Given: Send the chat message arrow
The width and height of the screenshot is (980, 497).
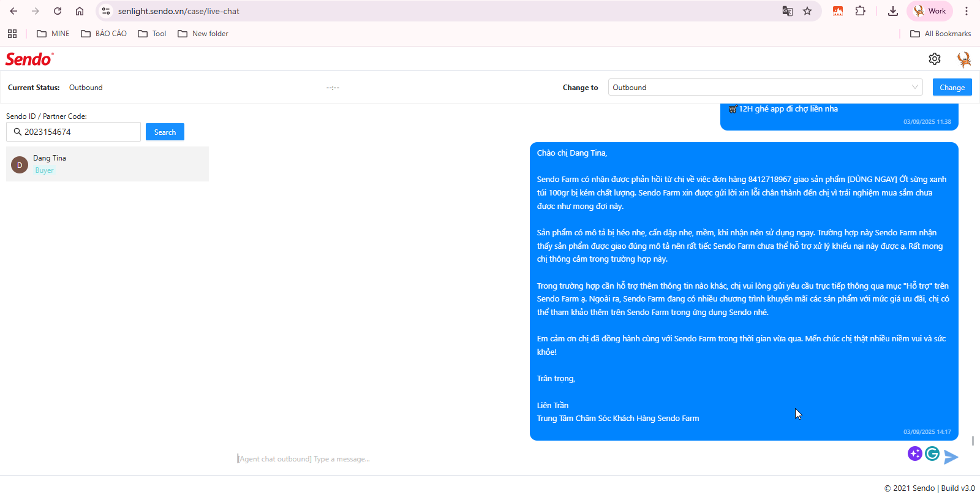Looking at the screenshot, I should [951, 457].
